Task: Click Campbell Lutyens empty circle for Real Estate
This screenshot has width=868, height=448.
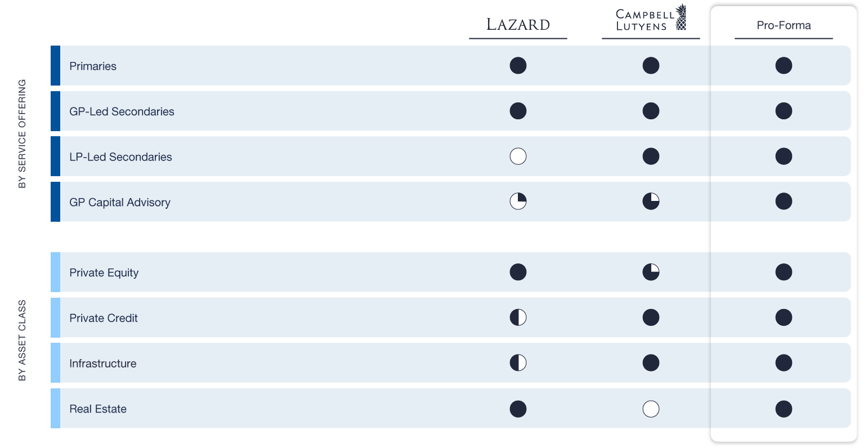Action: click(651, 409)
